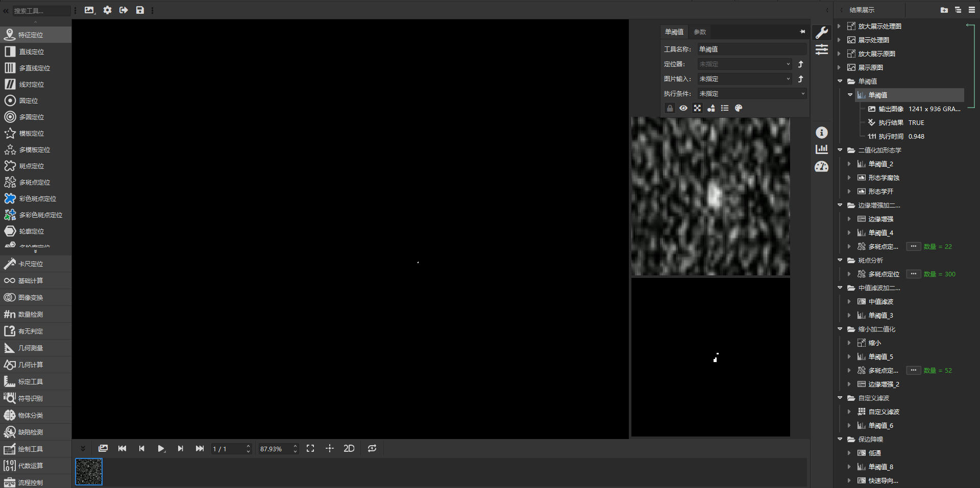Click the fit-to-screen icon in playback bar

pos(310,448)
